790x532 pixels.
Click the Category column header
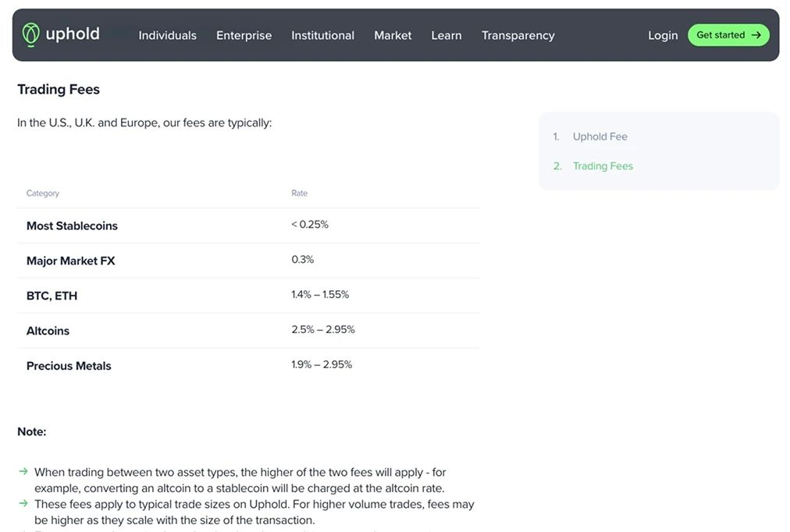coord(43,193)
